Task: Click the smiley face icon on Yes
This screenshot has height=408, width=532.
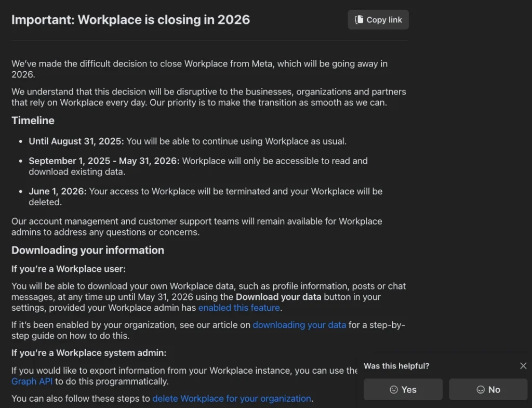Action: 394,389
